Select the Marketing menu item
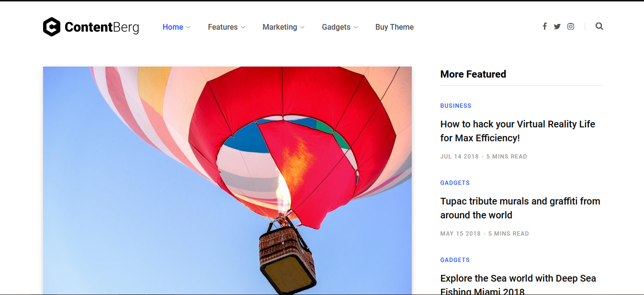644x295 pixels. pos(280,27)
